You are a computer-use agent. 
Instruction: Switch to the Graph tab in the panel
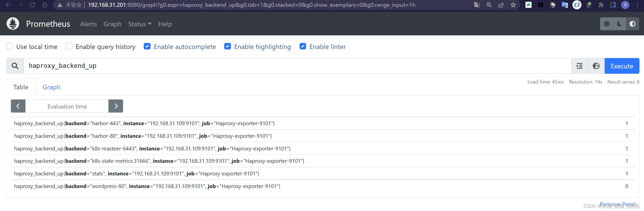pyautogui.click(x=51, y=87)
